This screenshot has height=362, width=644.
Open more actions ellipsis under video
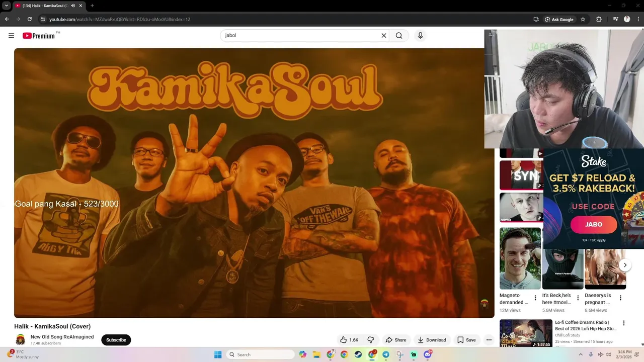pos(489,340)
